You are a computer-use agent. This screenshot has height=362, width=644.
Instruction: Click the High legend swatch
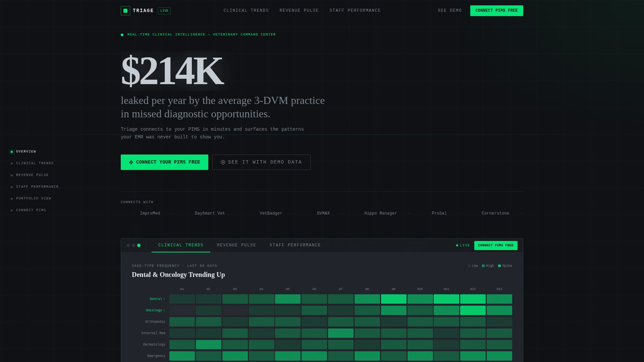[x=483, y=266]
